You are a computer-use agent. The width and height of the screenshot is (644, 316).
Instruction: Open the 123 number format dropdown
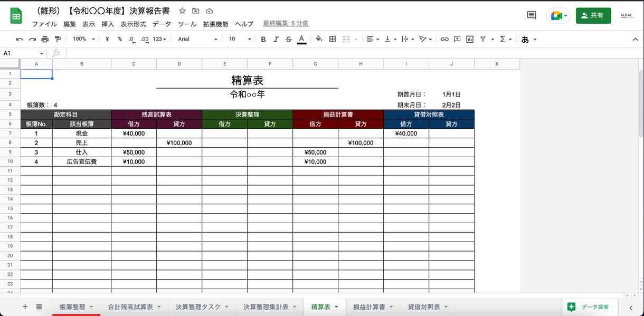pyautogui.click(x=159, y=39)
